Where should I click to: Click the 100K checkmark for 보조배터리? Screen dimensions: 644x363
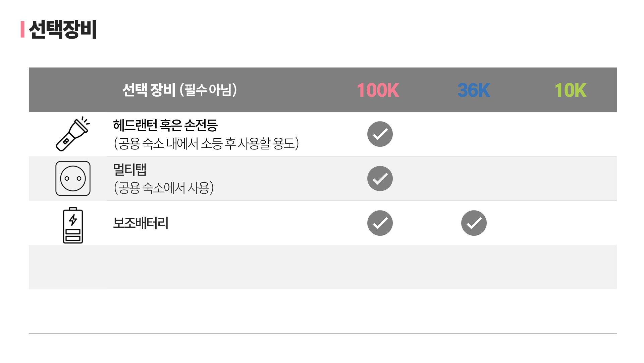tap(380, 223)
